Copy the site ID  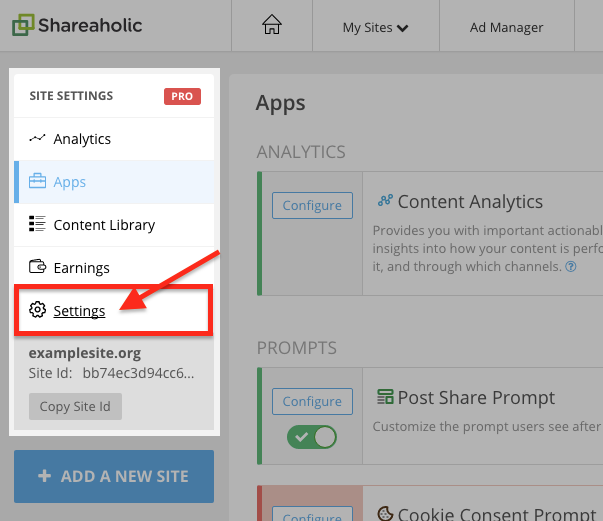[75, 406]
